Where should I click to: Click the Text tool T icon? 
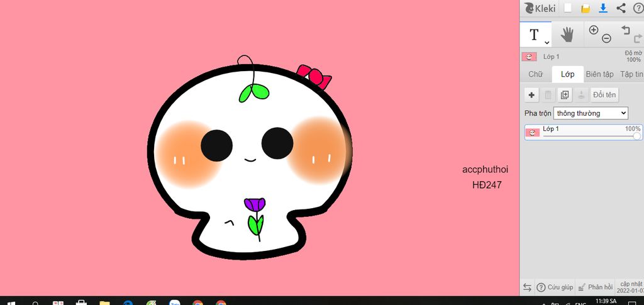(534, 35)
